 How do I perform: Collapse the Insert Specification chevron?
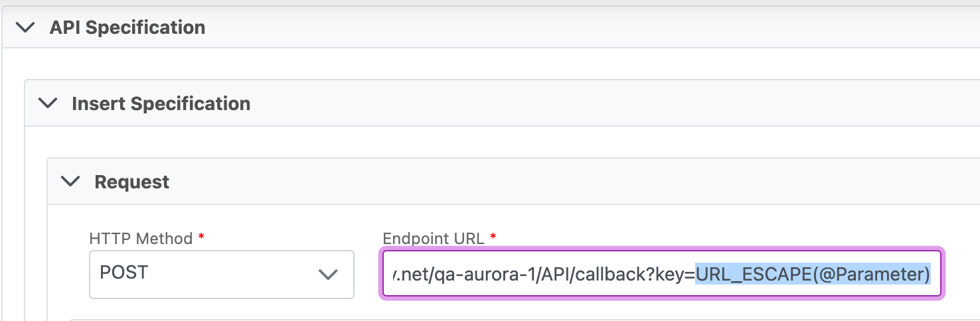(47, 103)
